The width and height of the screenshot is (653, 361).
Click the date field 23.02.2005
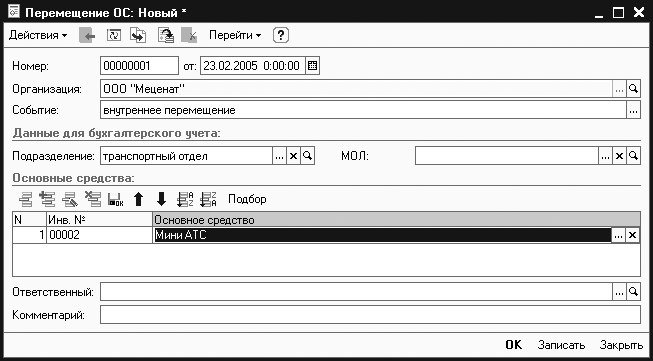(x=253, y=66)
